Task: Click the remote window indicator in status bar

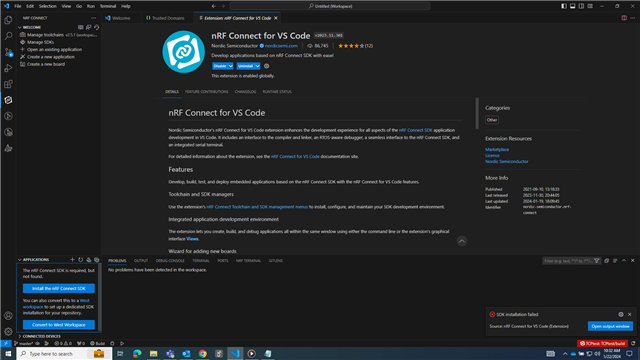Action: [x=6, y=344]
